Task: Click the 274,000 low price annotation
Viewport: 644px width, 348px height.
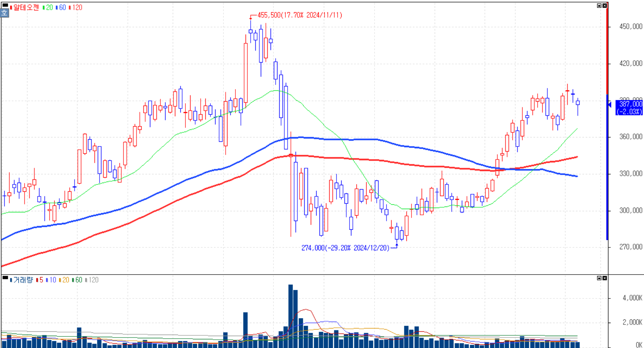Action: click(345, 248)
